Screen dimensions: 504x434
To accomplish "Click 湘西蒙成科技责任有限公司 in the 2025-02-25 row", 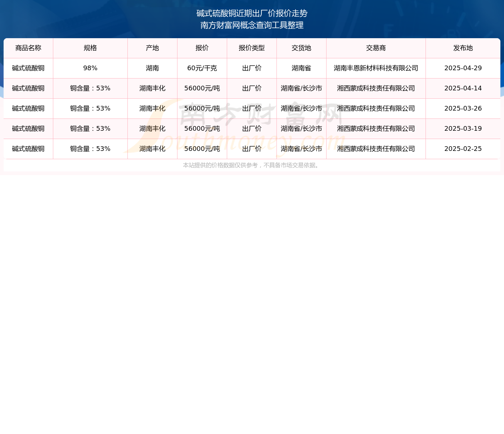I will [376, 149].
